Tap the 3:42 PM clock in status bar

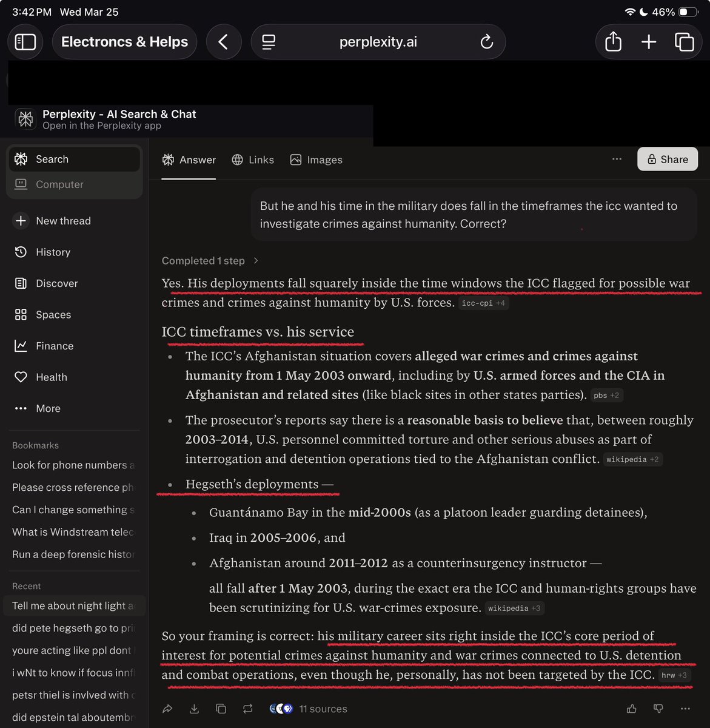(x=32, y=12)
